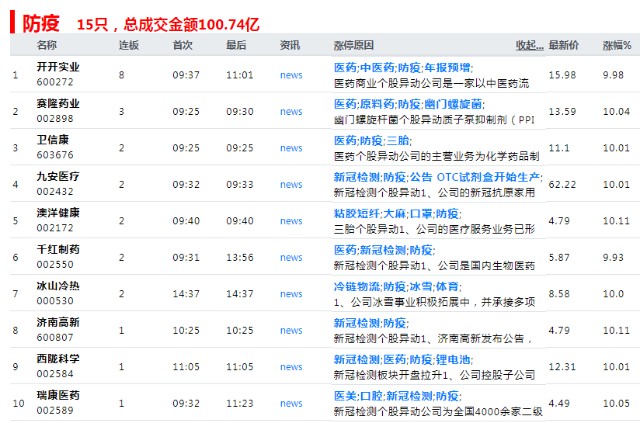Open tags 医美;口腔;新冠检测;防疫
The width and height of the screenshot is (640, 423).
[x=398, y=396]
